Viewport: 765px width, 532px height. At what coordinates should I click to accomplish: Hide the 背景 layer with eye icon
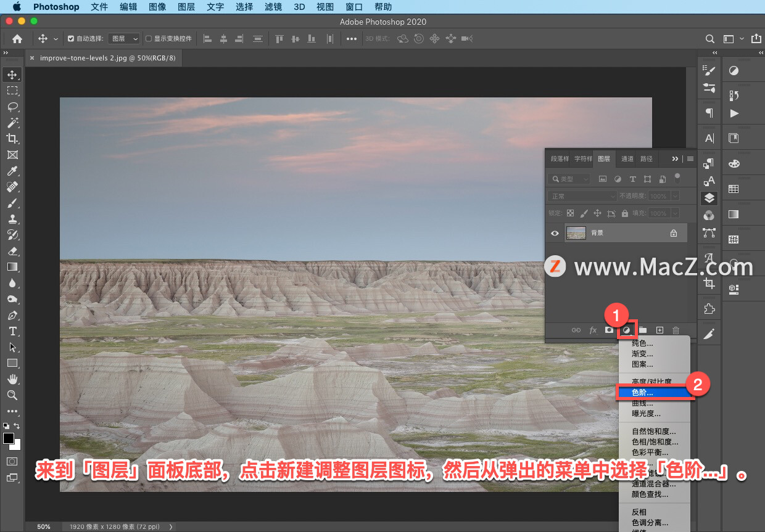point(555,233)
